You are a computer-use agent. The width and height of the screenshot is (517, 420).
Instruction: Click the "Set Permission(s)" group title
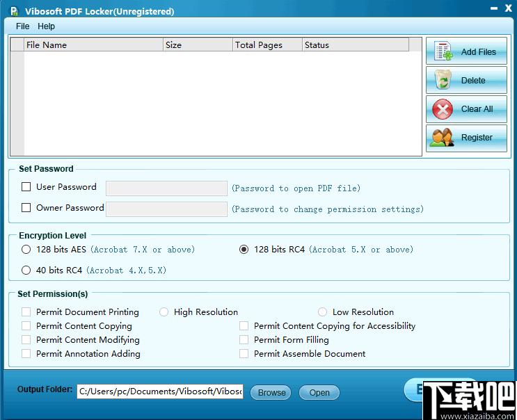click(x=53, y=294)
